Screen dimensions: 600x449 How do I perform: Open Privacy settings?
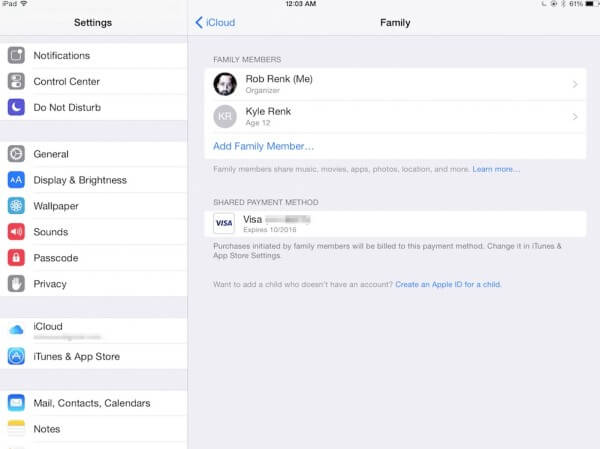tap(94, 284)
